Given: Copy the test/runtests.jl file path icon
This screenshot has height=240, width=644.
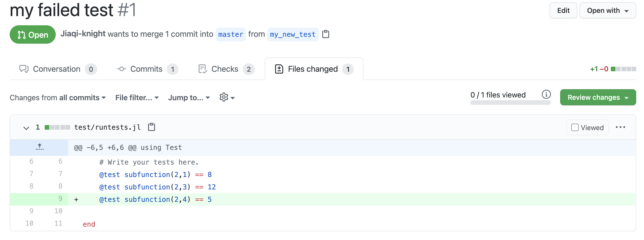Looking at the screenshot, I should (152, 127).
